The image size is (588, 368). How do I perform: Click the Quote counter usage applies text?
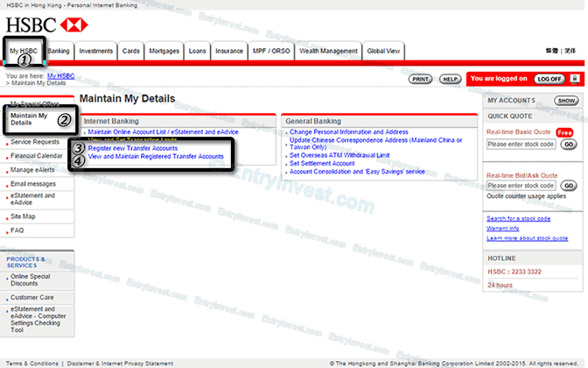click(x=526, y=196)
